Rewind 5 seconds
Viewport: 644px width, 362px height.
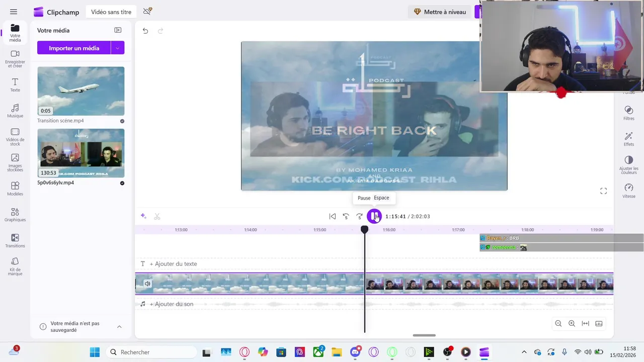[346, 216]
